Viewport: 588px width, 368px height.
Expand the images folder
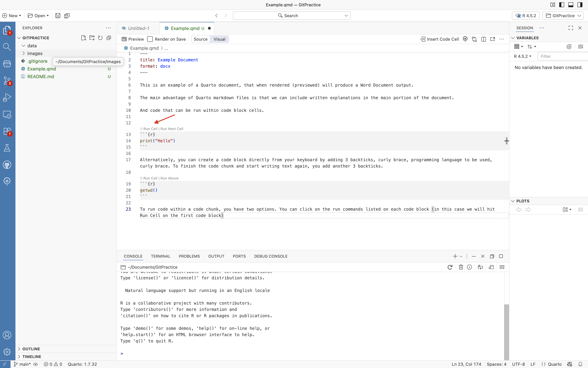pyautogui.click(x=35, y=53)
